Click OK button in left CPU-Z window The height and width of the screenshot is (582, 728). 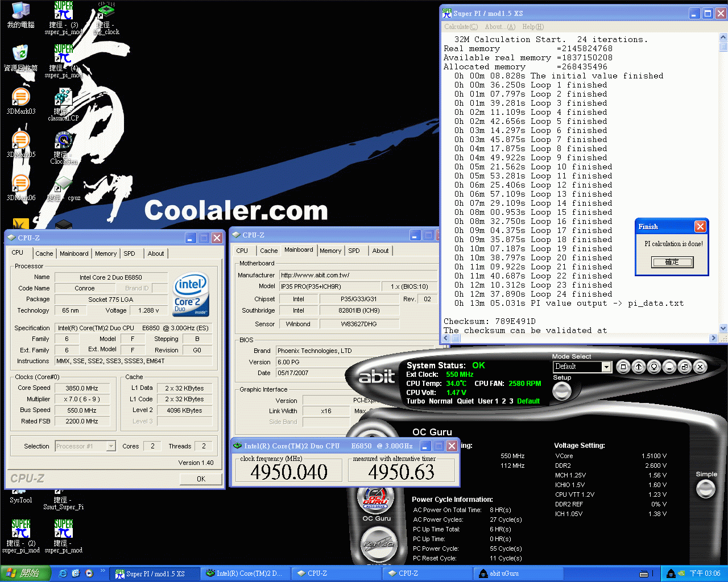click(x=201, y=479)
